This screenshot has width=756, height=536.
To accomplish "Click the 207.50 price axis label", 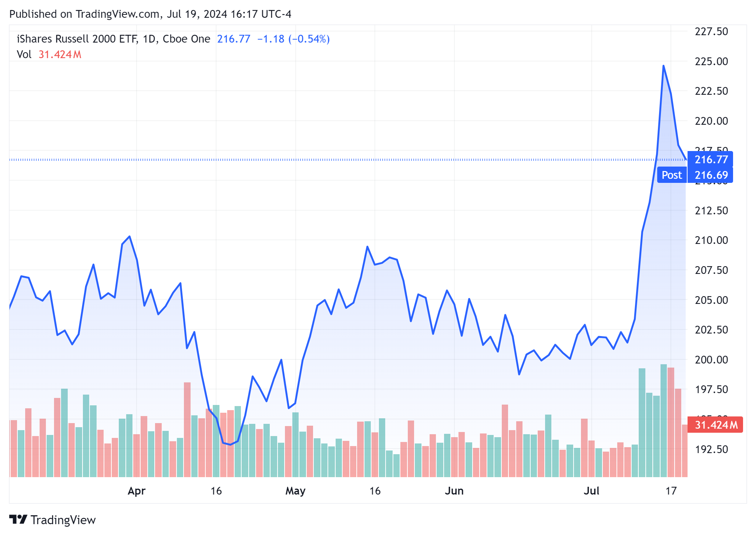I will (711, 270).
